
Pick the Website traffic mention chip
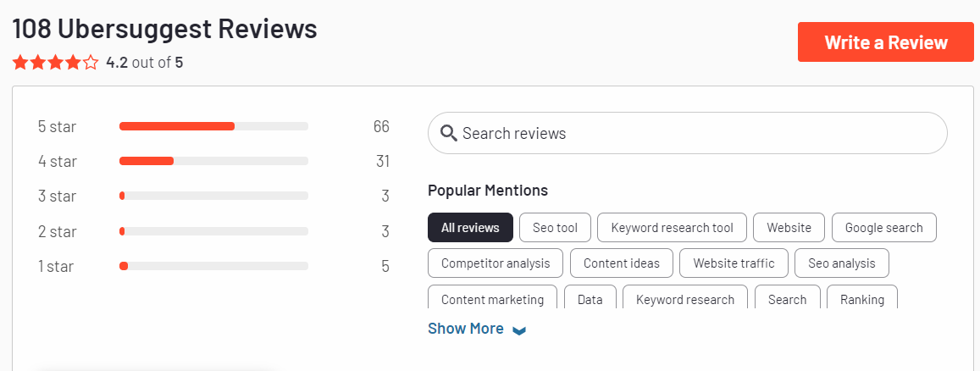[x=734, y=263]
